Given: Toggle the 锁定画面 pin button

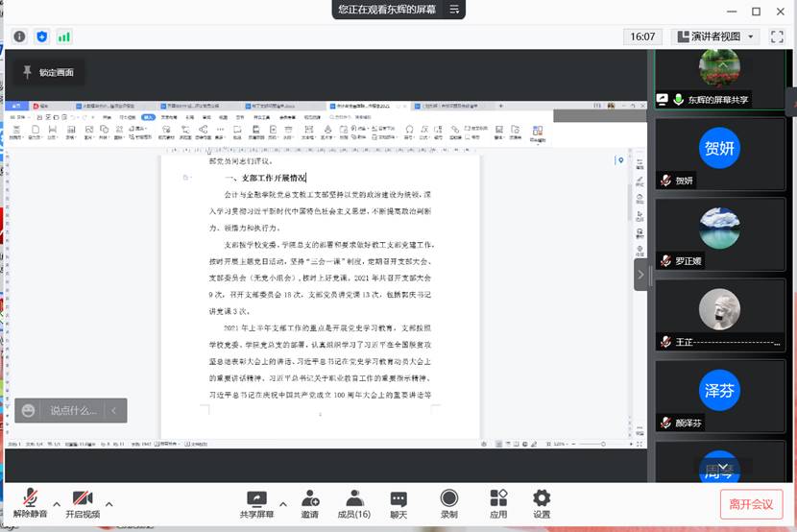Looking at the screenshot, I should (49, 72).
